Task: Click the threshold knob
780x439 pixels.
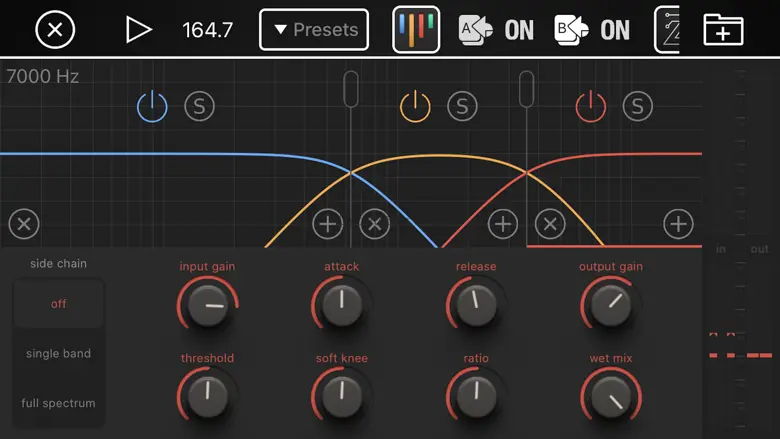Action: (x=208, y=396)
